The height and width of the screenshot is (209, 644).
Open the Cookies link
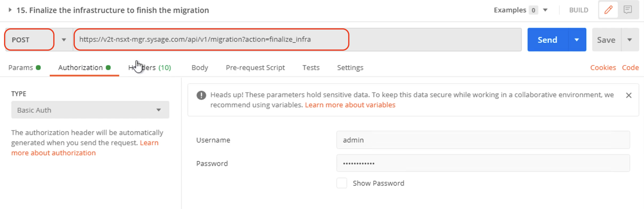[x=603, y=68]
